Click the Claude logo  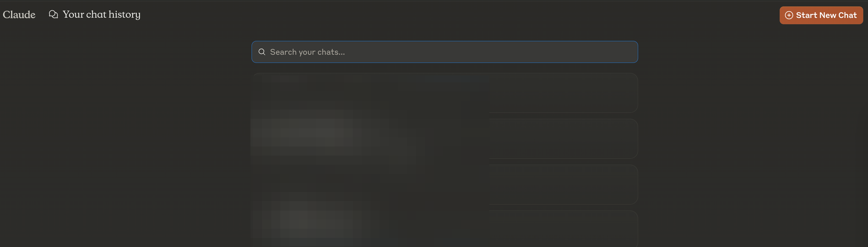[19, 15]
